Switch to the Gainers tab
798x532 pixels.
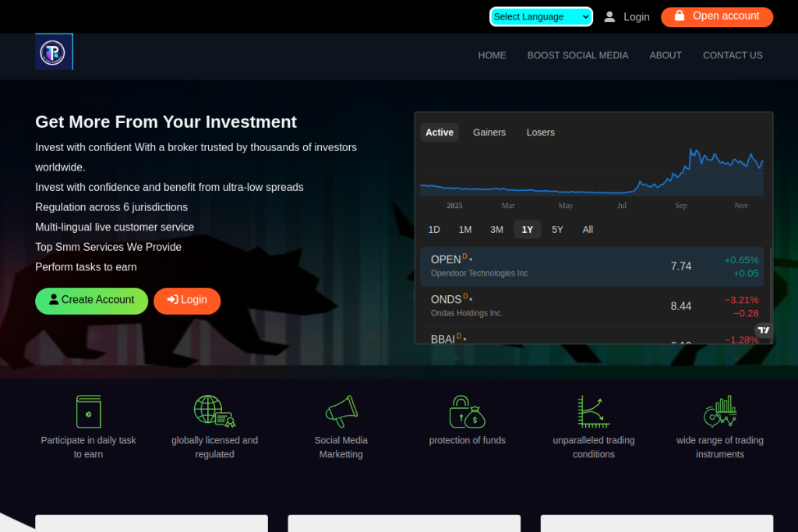pos(489,132)
